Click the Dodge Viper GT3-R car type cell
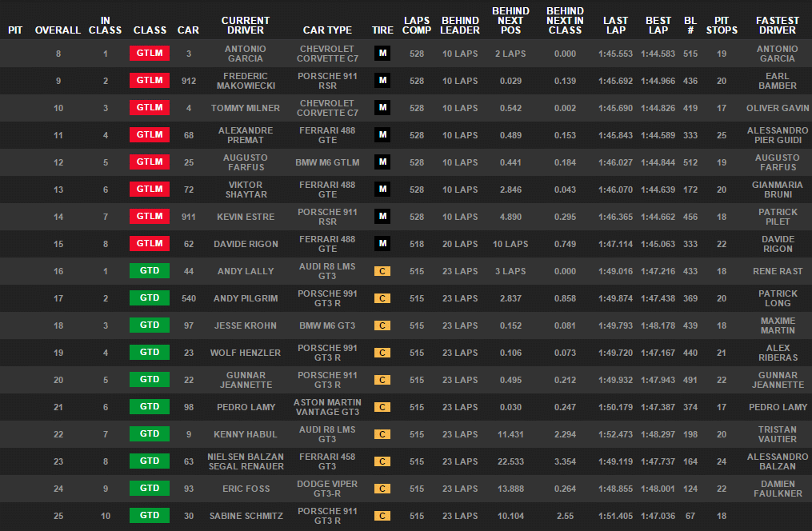Viewport: 812px width, 531px height. click(x=327, y=489)
